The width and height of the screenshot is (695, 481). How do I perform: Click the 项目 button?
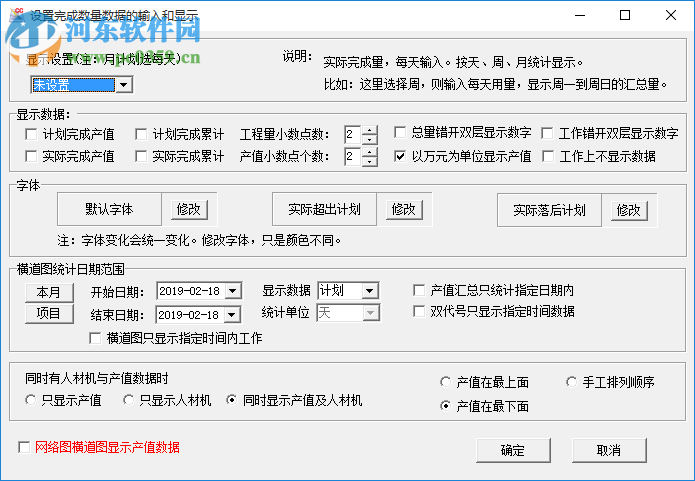[x=49, y=313]
